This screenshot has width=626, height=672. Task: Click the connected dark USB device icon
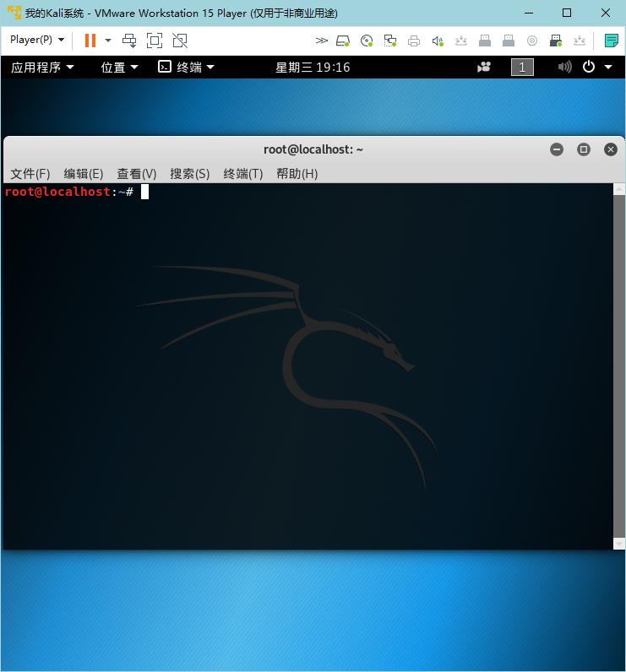556,41
